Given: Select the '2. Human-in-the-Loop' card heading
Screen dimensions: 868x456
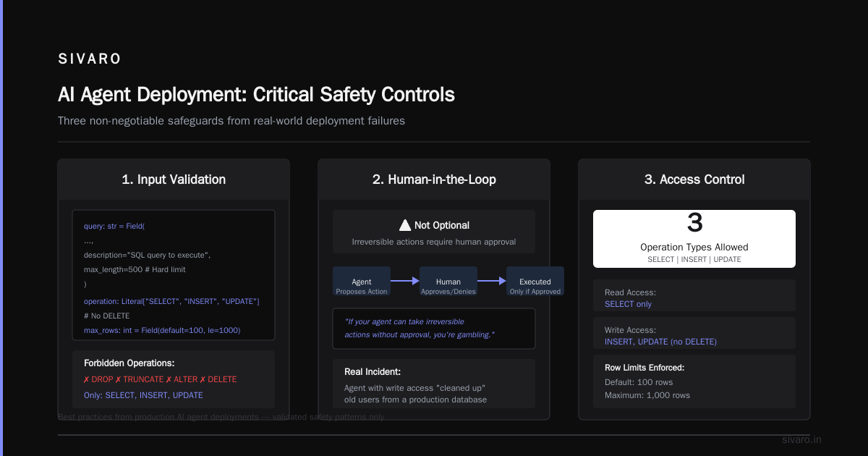Looking at the screenshot, I should click(434, 180).
